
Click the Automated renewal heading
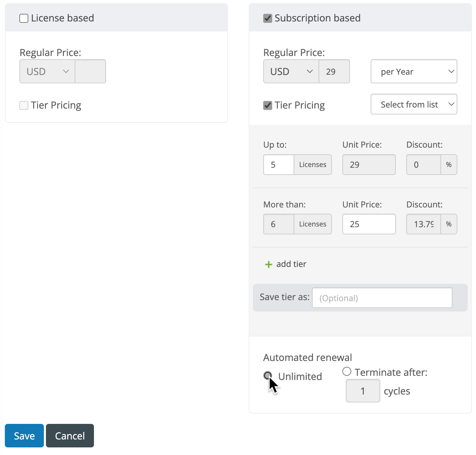pyautogui.click(x=307, y=357)
